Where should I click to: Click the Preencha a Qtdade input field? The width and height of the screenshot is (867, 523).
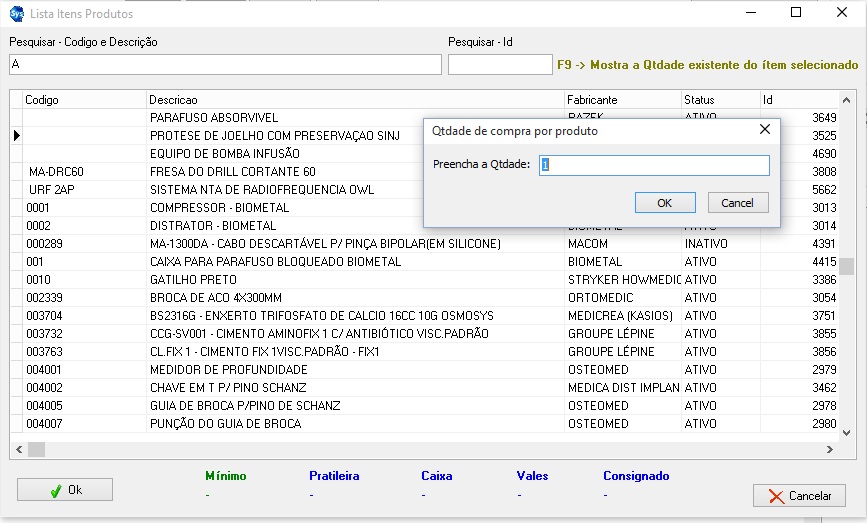pos(654,166)
